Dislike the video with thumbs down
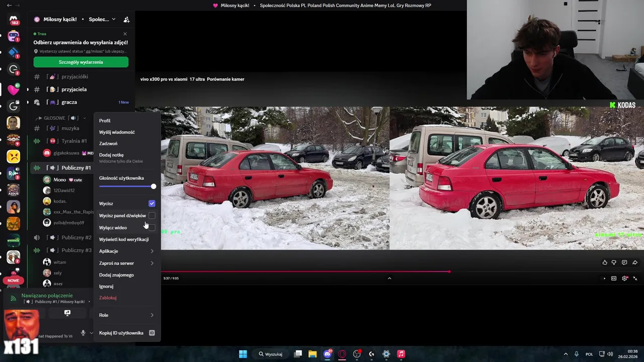This screenshot has height=362, width=644. click(614, 262)
